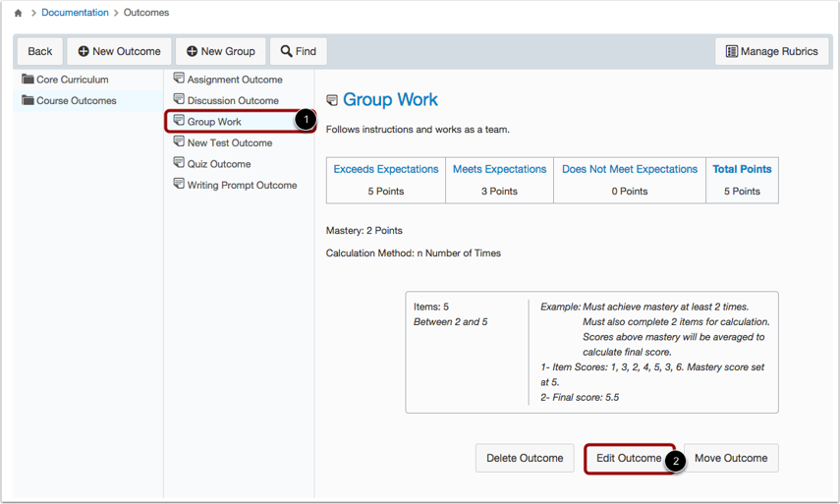Click the Meets Expectations rating

[x=499, y=169]
